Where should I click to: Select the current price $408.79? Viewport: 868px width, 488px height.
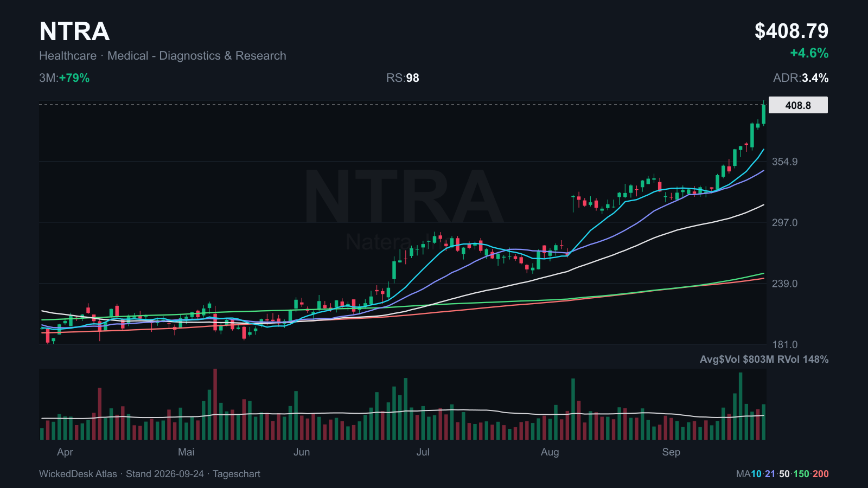tap(792, 31)
